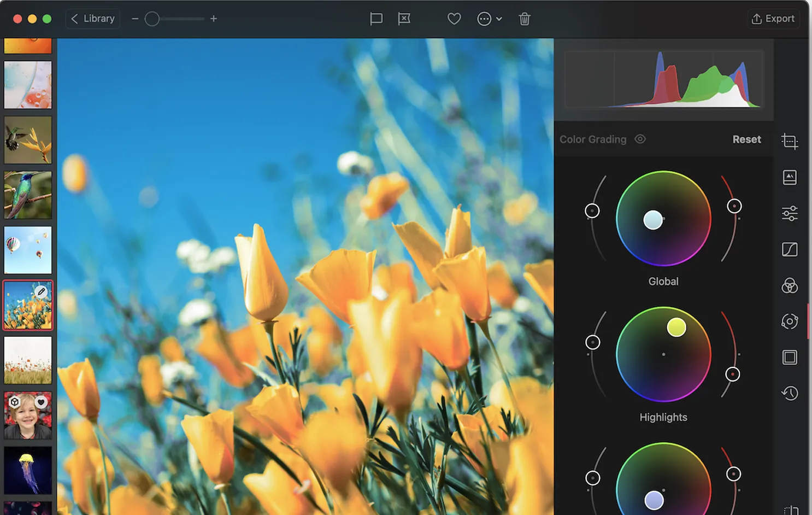Select the smiling child portrait thumbnail
This screenshot has width=812, height=515.
[28, 415]
